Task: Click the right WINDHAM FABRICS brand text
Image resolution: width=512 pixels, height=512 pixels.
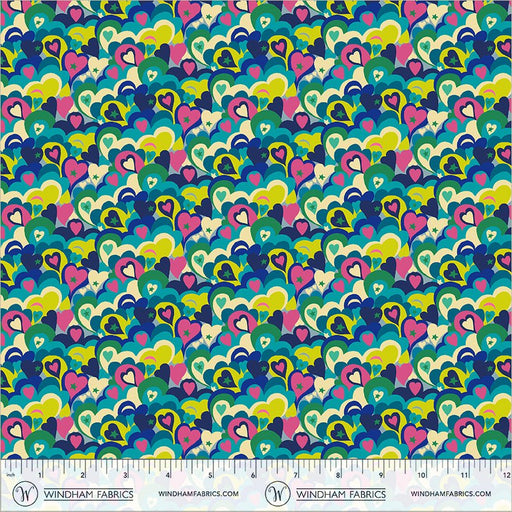Action: pyautogui.click(x=341, y=494)
